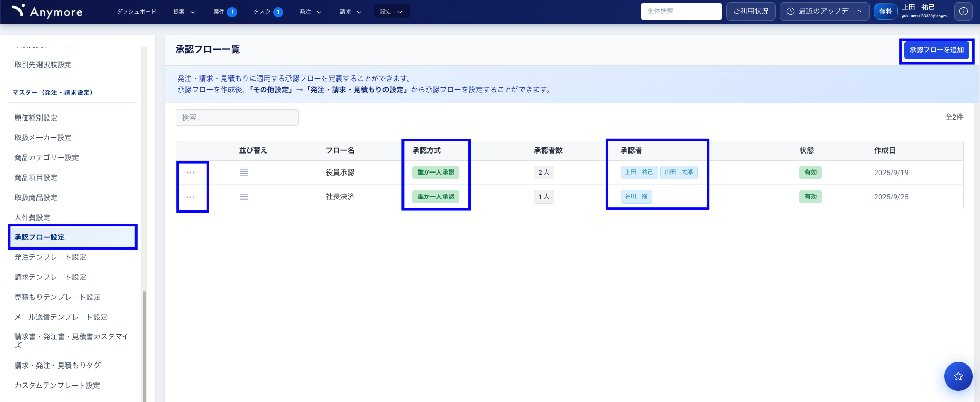Expand the 発注 dropdown menu
Viewport: 980px width, 402px height.
(x=311, y=12)
